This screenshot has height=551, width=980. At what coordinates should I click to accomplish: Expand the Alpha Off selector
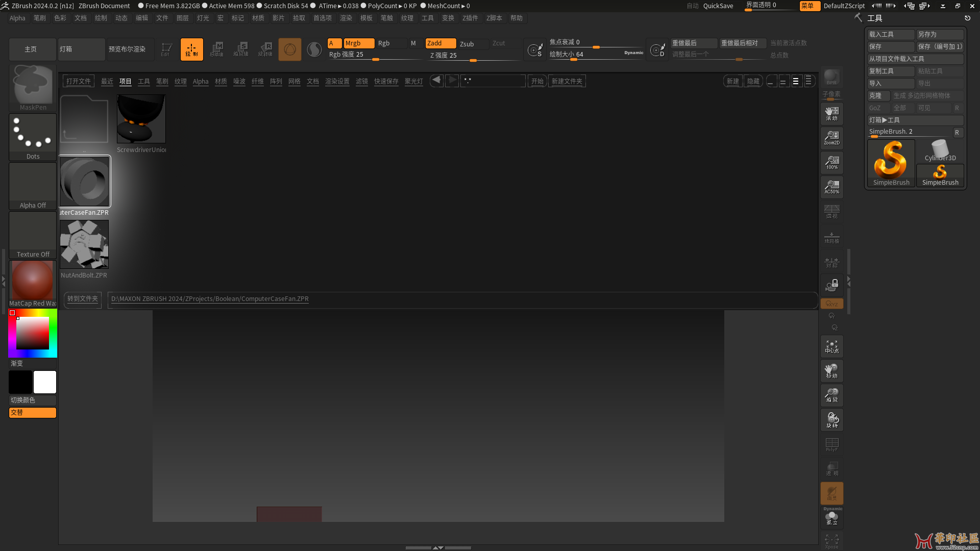point(33,186)
